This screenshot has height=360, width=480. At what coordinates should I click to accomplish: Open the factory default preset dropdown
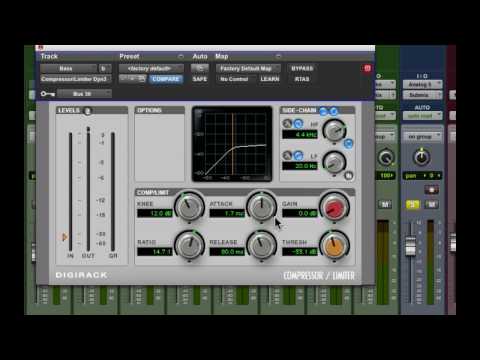151,68
